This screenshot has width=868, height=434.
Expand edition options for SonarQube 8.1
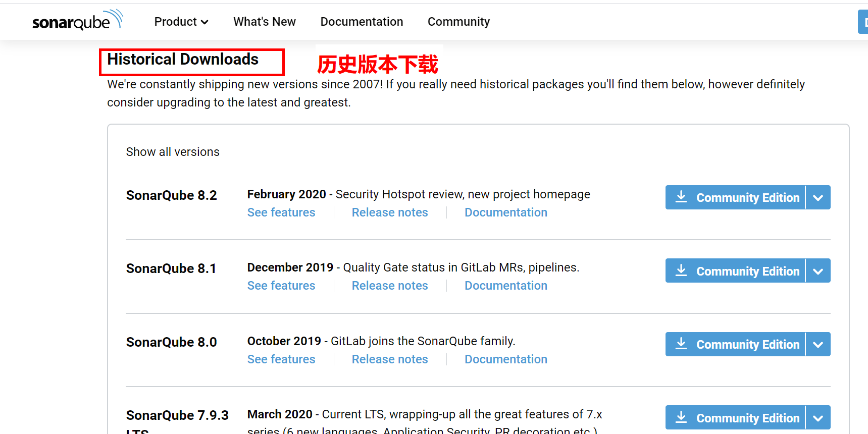(818, 270)
